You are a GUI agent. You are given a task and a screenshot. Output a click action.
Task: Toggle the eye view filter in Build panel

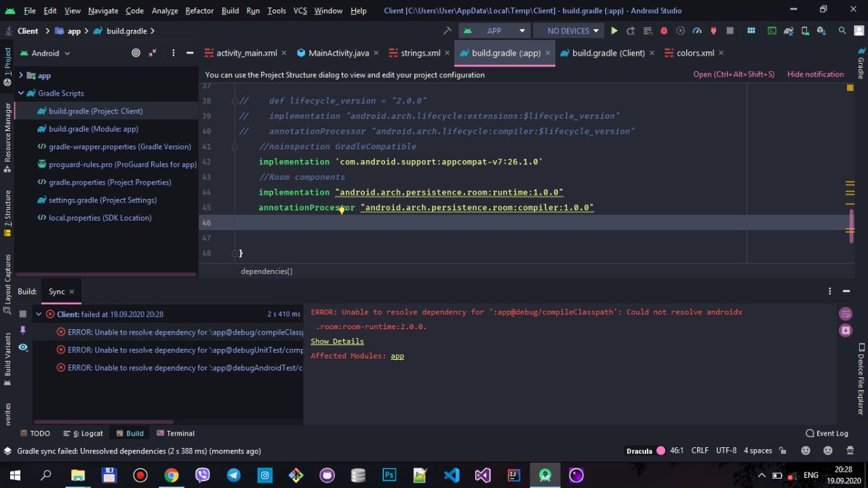tap(22, 347)
